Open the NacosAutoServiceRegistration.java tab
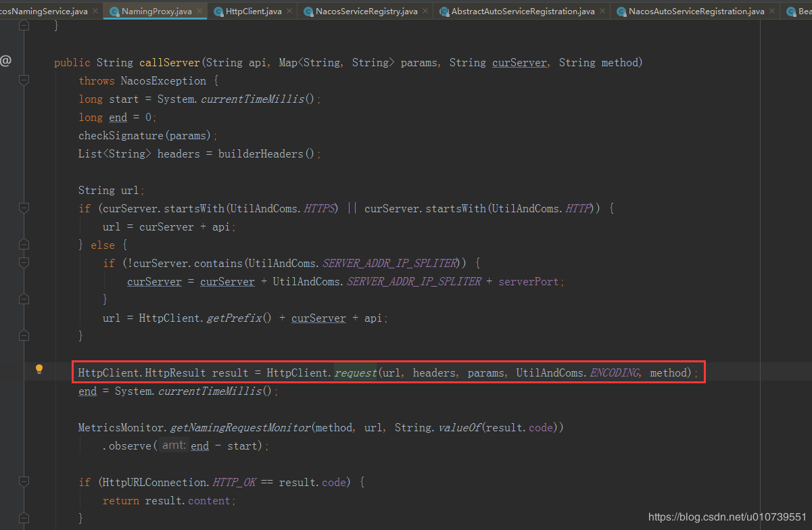Image resolution: width=812 pixels, height=530 pixels. pos(696,11)
